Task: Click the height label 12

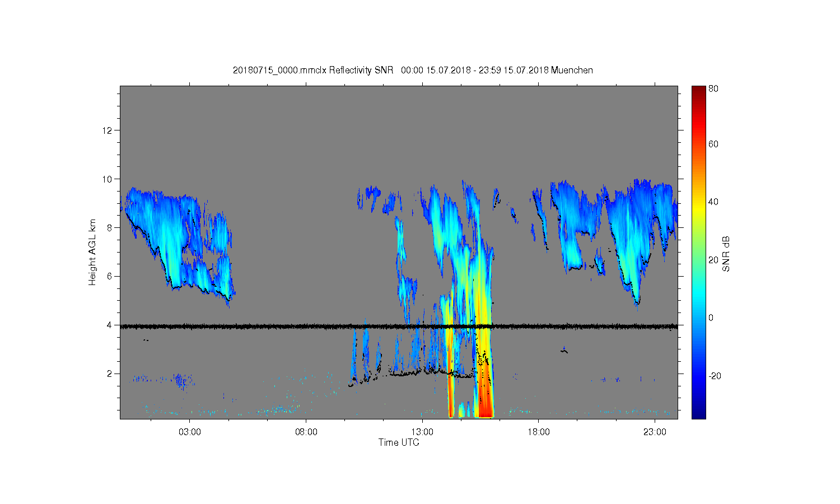Action: [108, 130]
